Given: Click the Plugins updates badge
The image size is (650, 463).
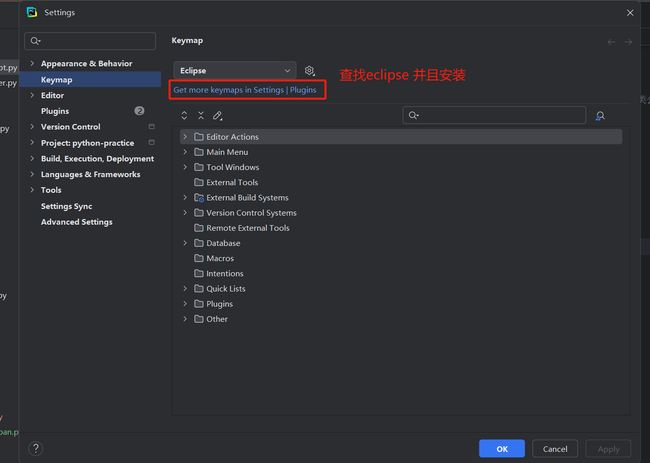Looking at the screenshot, I should coord(139,111).
